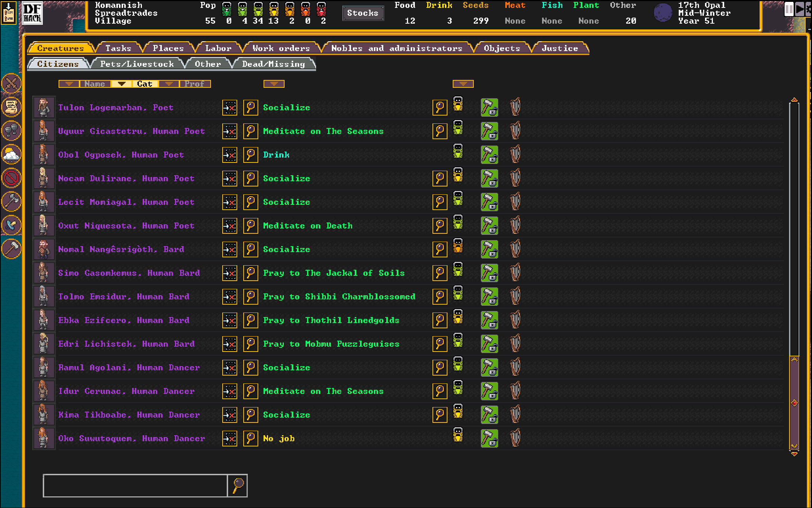Switch to the Work orders tab
Viewport: 812px width, 508px height.
click(x=281, y=48)
